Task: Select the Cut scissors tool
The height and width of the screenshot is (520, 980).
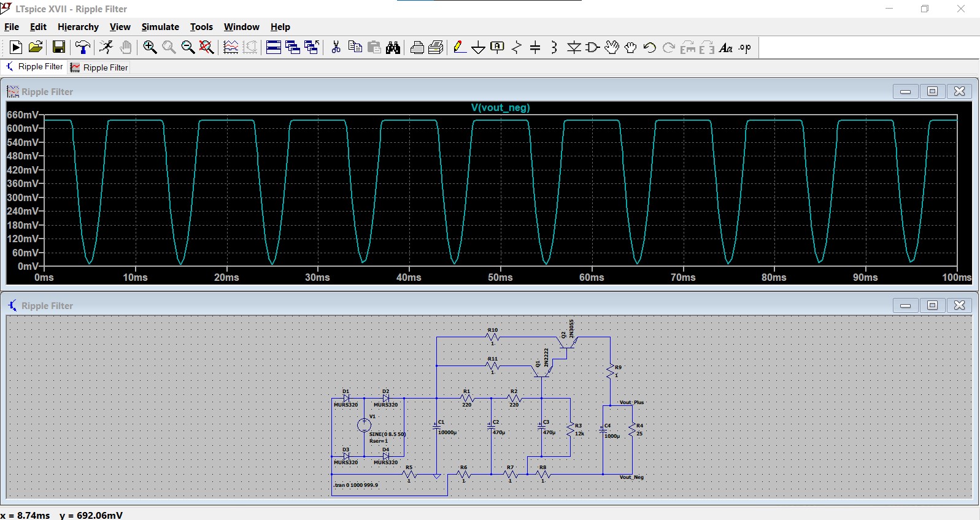Action: click(336, 47)
